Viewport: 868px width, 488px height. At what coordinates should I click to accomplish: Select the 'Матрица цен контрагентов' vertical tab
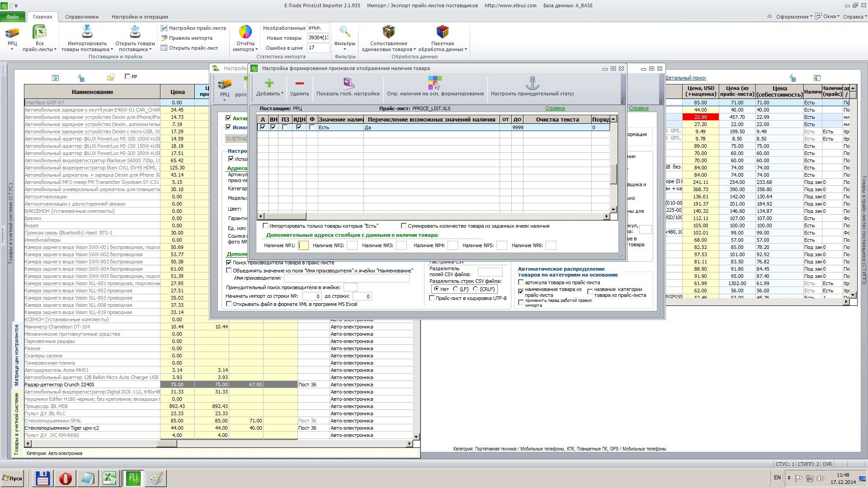point(17,355)
